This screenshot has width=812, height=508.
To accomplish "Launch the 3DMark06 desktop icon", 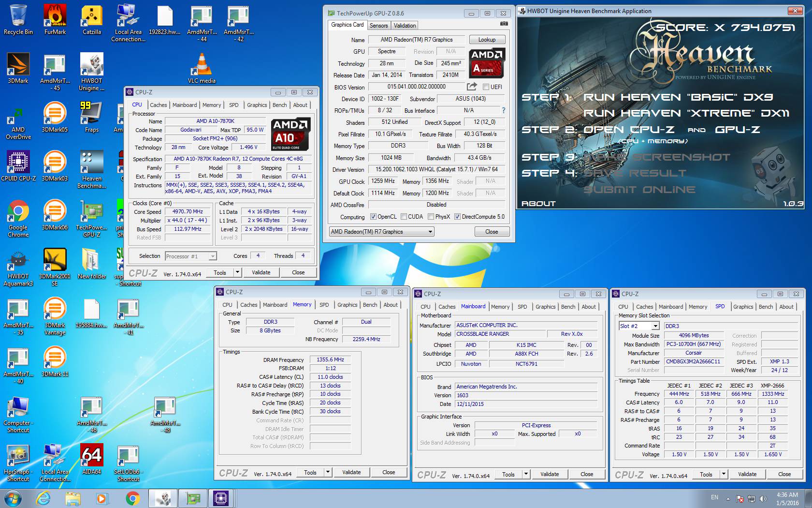I will click(55, 215).
